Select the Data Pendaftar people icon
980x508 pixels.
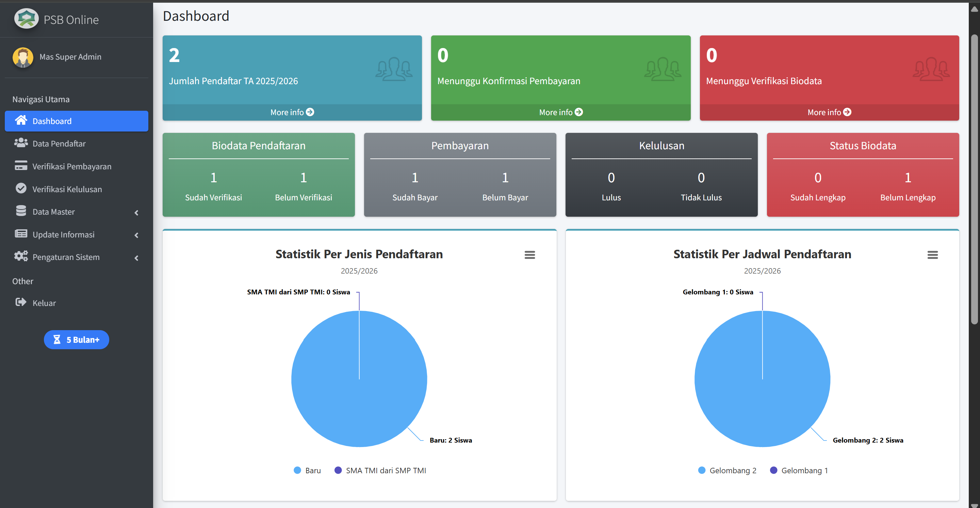pos(21,143)
